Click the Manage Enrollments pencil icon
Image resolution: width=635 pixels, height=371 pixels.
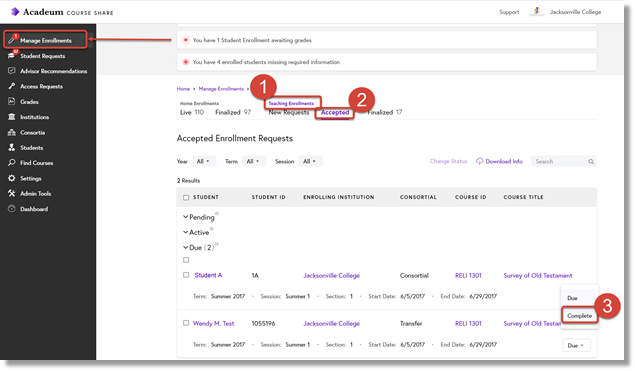coord(12,40)
